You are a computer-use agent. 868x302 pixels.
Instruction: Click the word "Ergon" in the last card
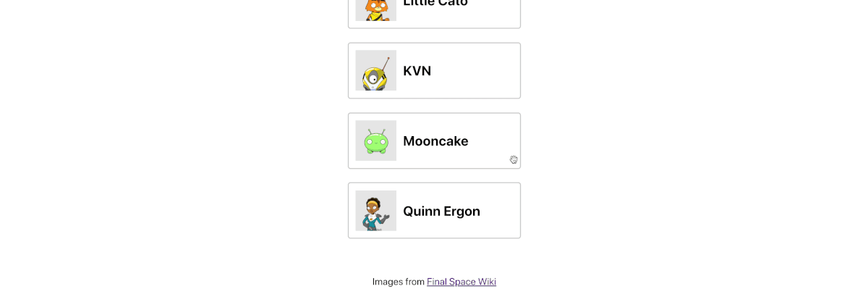pos(461,211)
